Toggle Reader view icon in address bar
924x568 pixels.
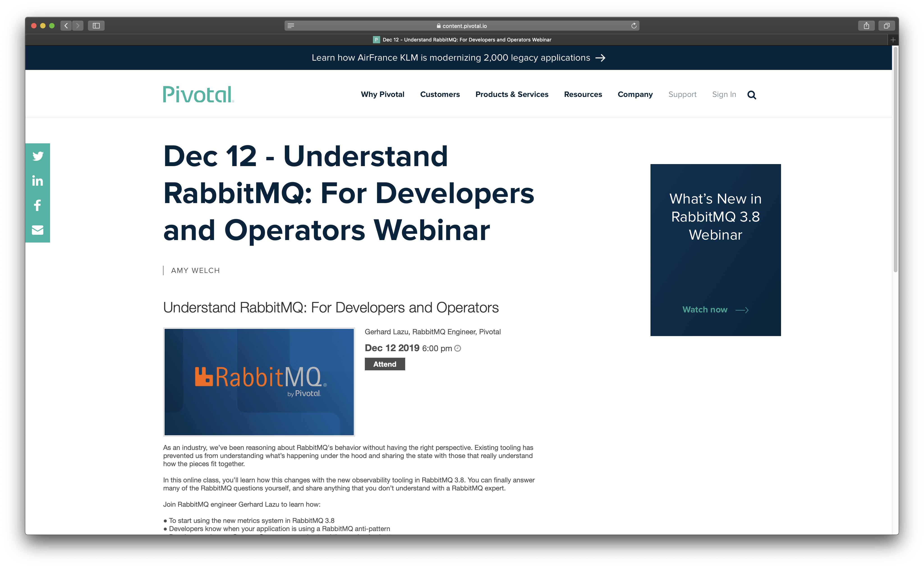point(291,26)
